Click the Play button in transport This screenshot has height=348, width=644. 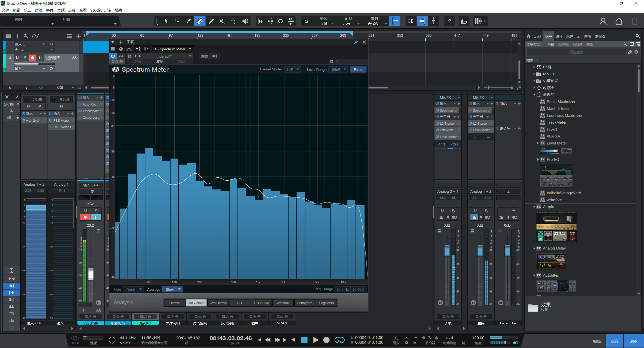pos(315,340)
